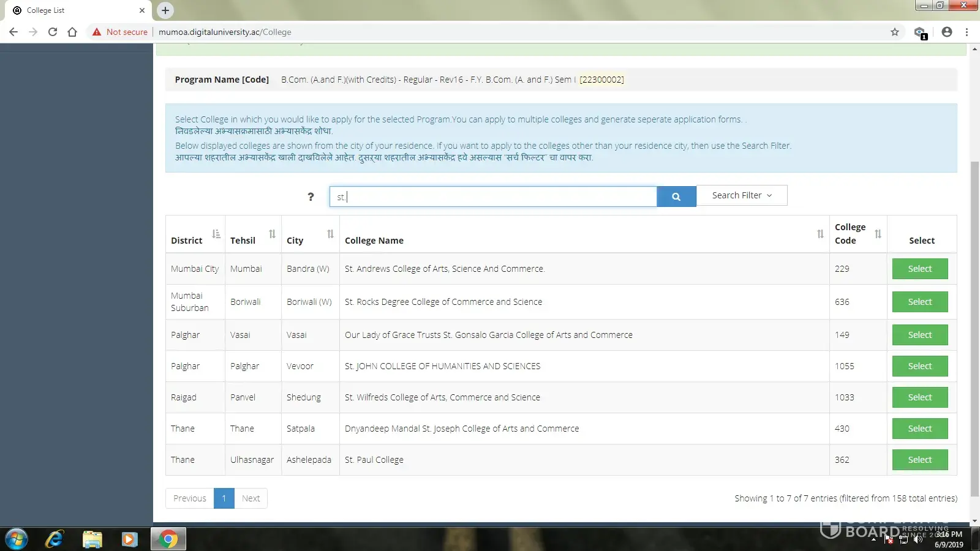Image resolution: width=980 pixels, height=551 pixels.
Task: Sort table by District column
Action: pyautogui.click(x=216, y=234)
